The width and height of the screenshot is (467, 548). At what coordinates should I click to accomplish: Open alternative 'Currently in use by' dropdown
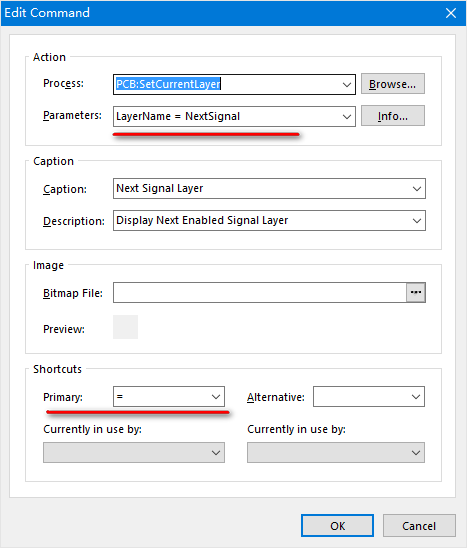(x=416, y=453)
